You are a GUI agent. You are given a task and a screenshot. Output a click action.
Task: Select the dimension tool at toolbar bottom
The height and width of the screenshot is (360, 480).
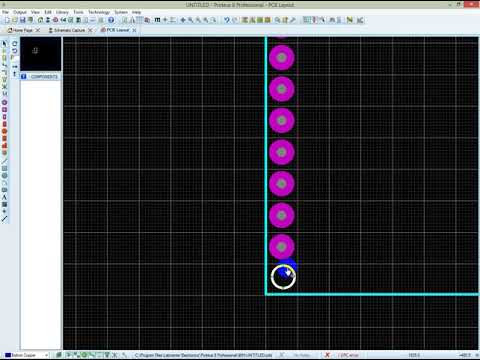5,219
